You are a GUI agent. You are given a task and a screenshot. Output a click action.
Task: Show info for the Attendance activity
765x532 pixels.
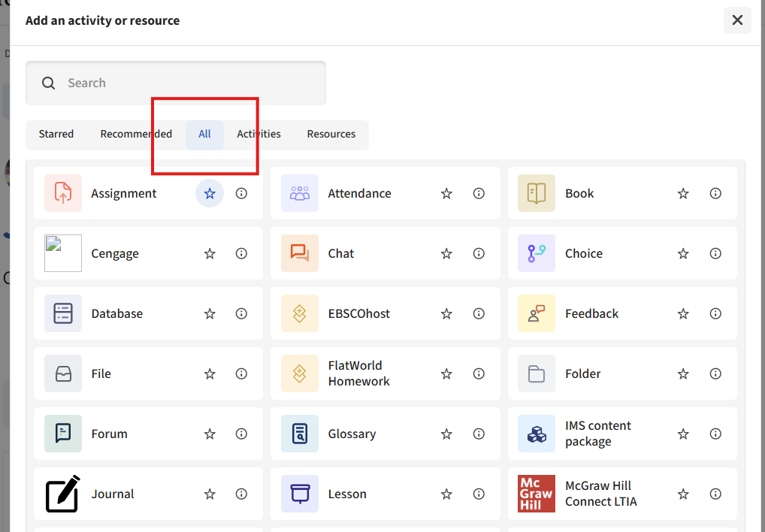tap(479, 193)
